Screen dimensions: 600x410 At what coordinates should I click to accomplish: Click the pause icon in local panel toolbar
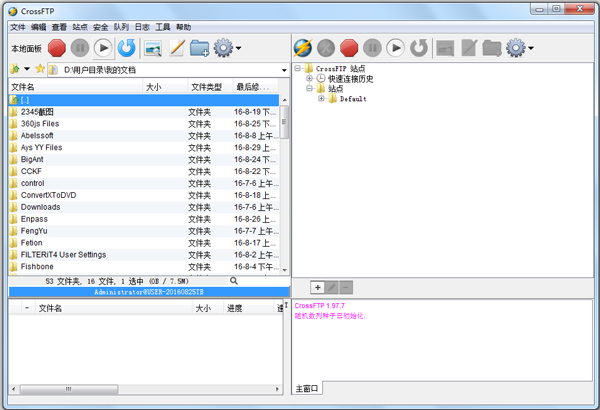point(80,48)
